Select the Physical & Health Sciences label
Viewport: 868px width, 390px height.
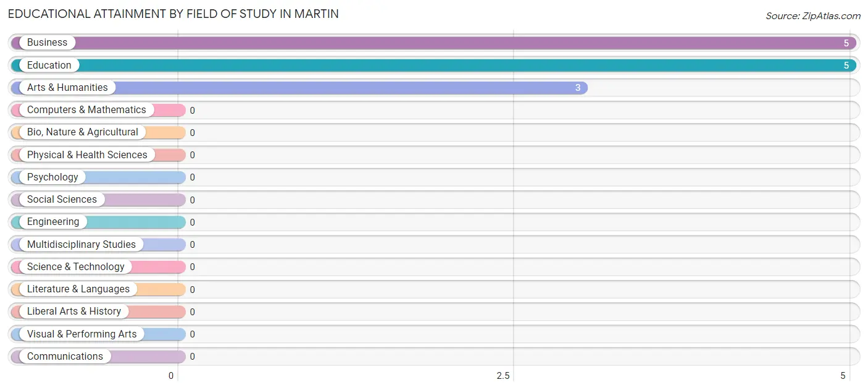tap(87, 155)
